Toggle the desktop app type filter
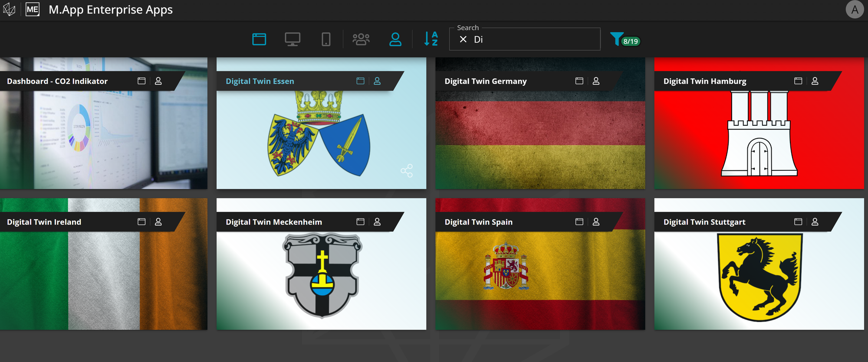The height and width of the screenshot is (362, 868). tap(293, 39)
